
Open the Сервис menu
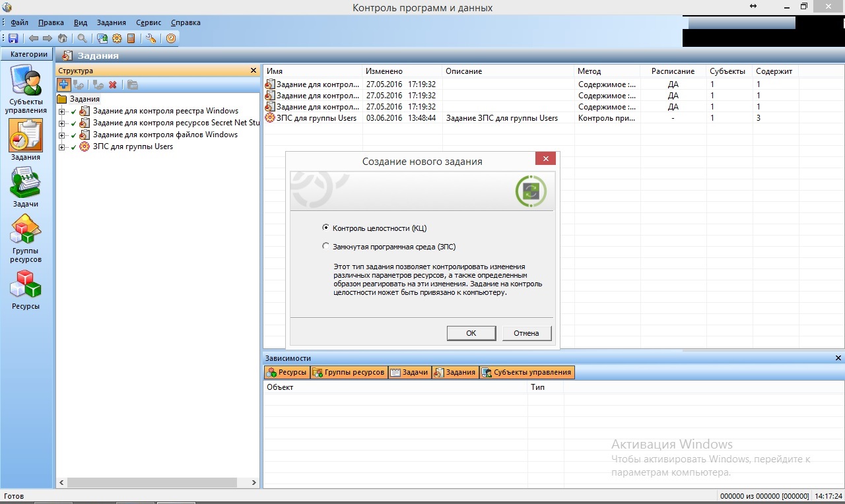pyautogui.click(x=149, y=22)
